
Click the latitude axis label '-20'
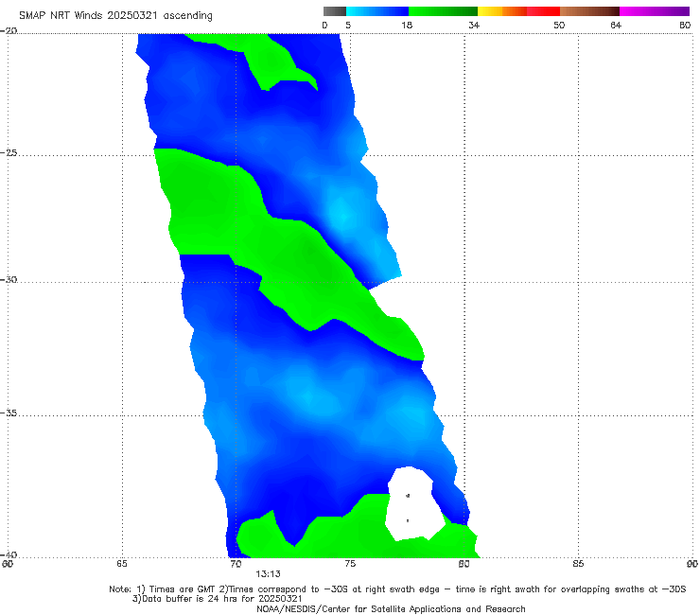(9, 30)
